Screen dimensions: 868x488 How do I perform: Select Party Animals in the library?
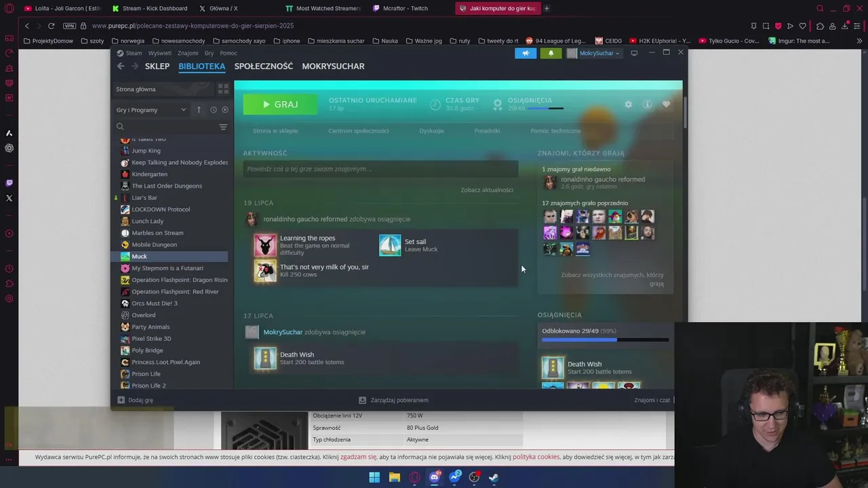click(151, 327)
